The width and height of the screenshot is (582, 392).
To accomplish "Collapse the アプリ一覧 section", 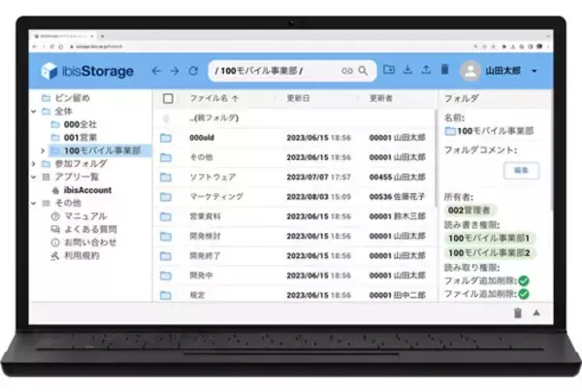I will [34, 177].
